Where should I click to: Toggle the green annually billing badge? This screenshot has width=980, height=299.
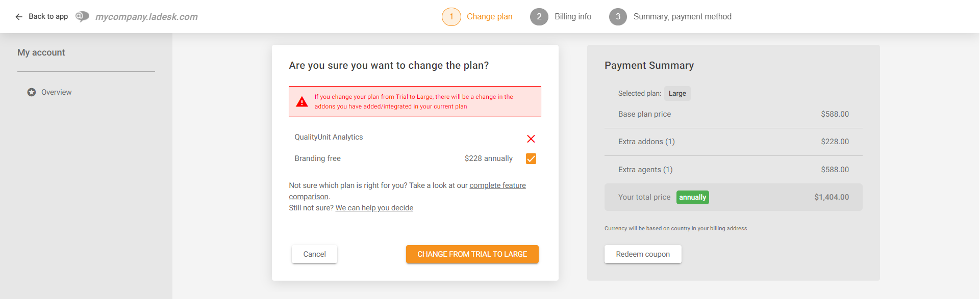click(692, 197)
